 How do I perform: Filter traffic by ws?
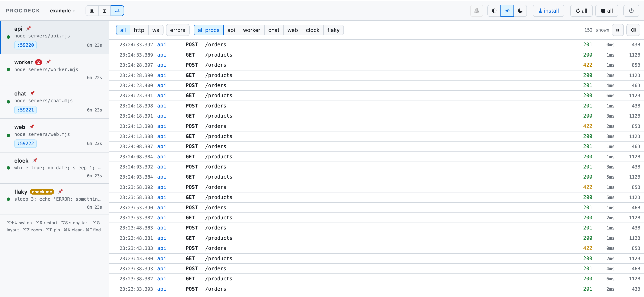click(156, 30)
